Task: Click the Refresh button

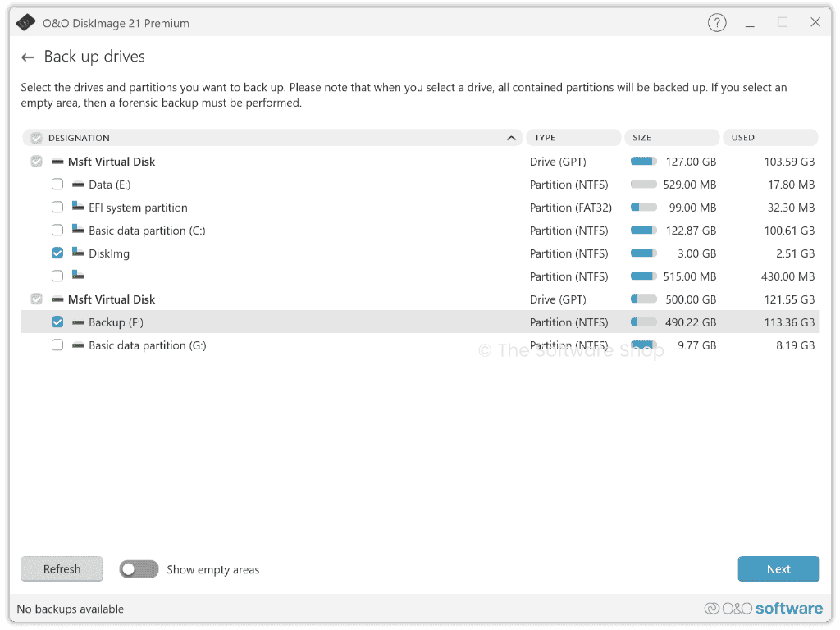Action: coord(62,569)
